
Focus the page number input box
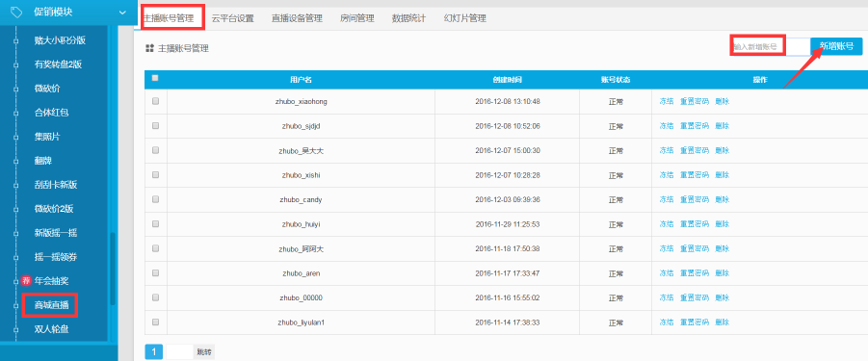pos(179,351)
